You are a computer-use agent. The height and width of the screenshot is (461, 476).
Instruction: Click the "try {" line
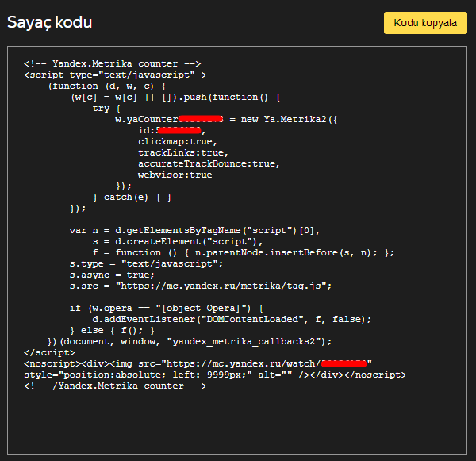point(106,109)
